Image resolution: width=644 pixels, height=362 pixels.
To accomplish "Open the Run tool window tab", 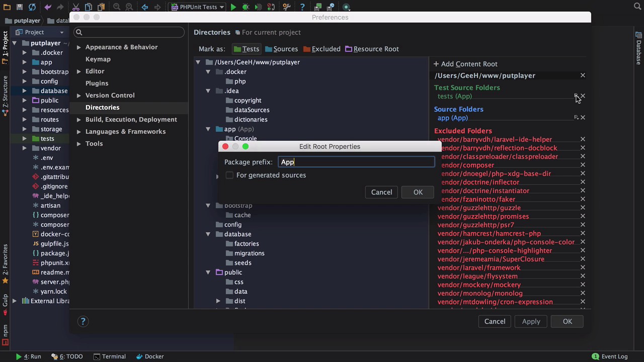I will (x=28, y=356).
